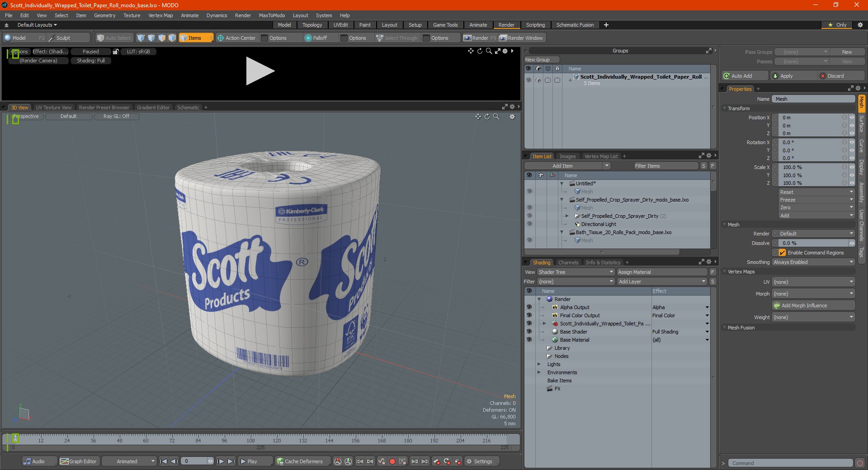Click the mesh Name input field

[x=813, y=99]
